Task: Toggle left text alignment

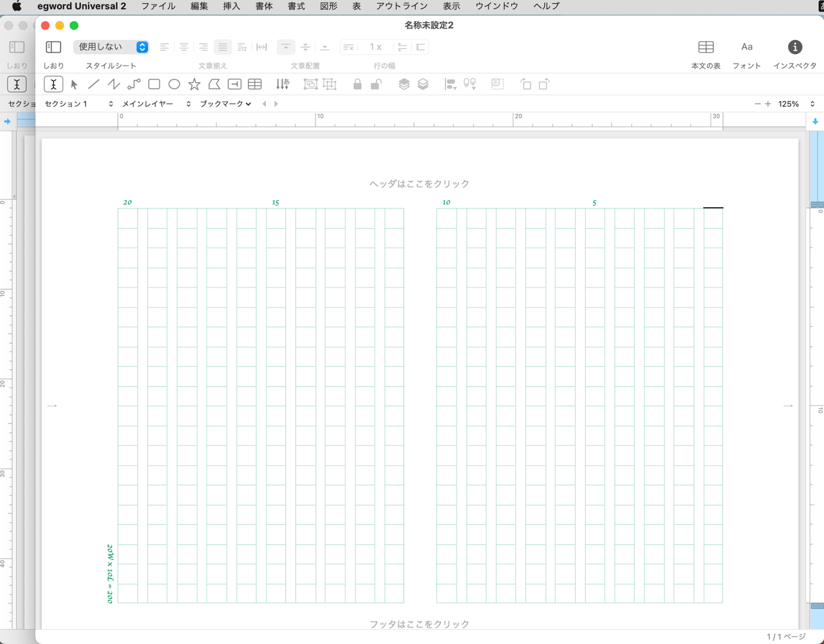Action: (164, 47)
